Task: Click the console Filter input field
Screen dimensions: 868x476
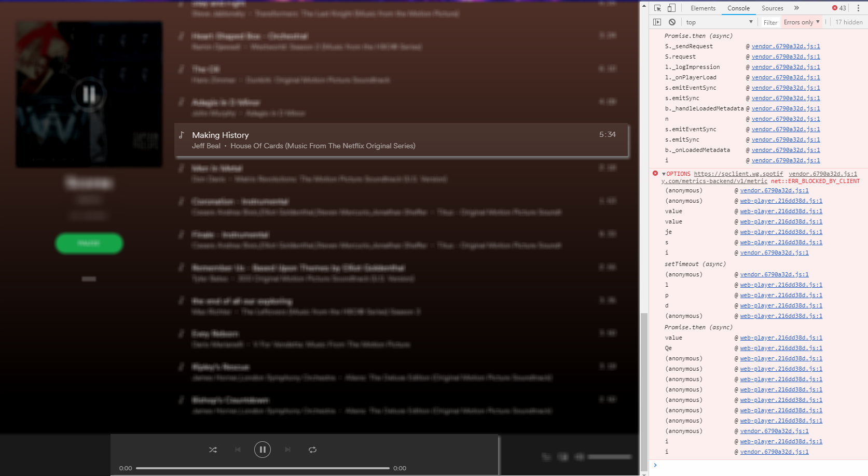Action: pos(770,22)
